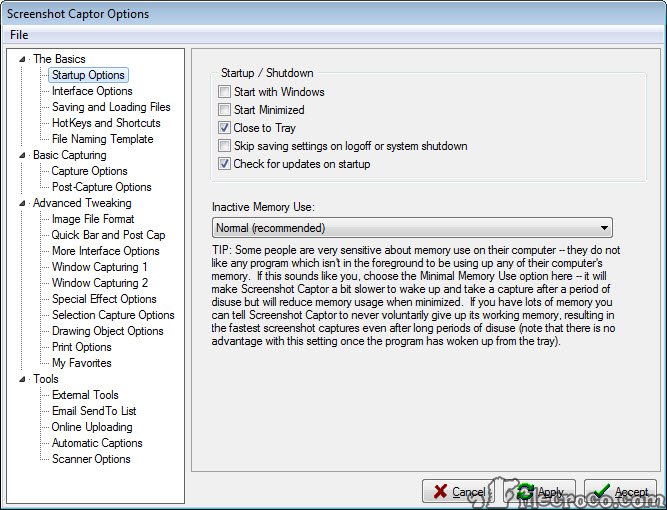Viewport: 667px width, 510px height.
Task: Uncheck the Close to Tray option
Action: [x=224, y=128]
